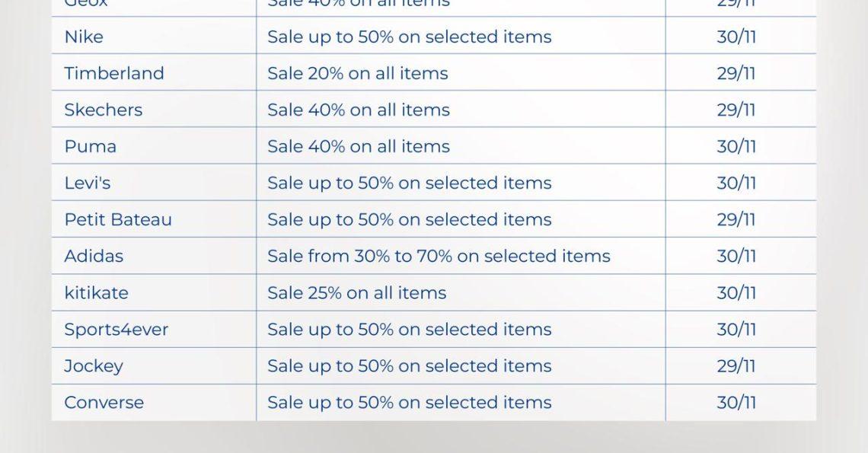This screenshot has width=868, height=453.
Task: Click the Sports4ever brand name
Action: tap(116, 329)
